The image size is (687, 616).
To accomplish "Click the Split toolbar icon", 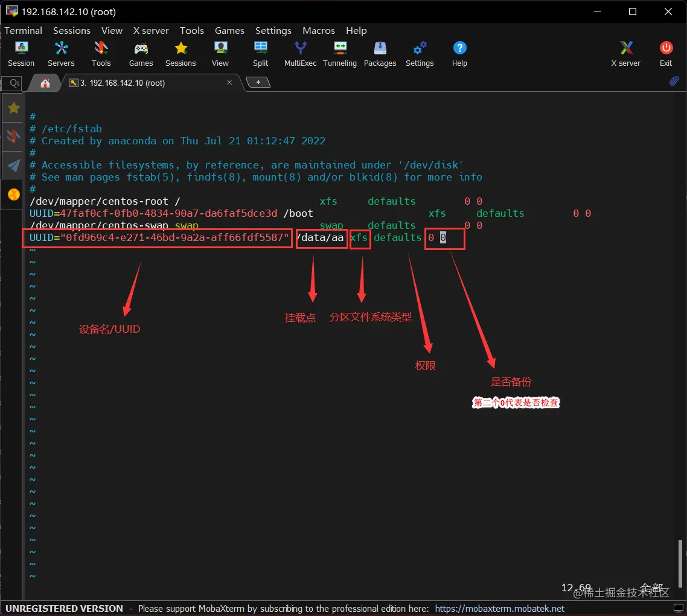I will (x=260, y=54).
